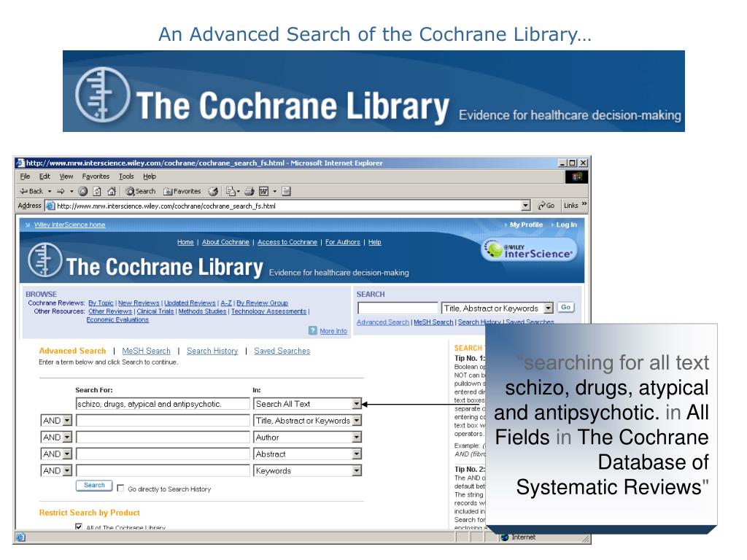
Task: Click the page icon inside the address bar
Action: (50, 206)
